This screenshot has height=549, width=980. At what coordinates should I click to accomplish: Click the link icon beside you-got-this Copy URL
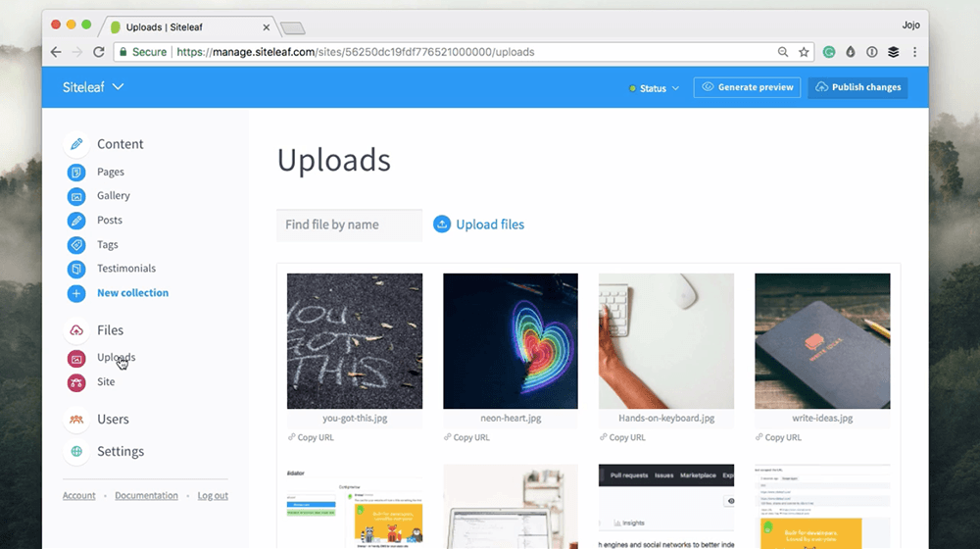(291, 437)
